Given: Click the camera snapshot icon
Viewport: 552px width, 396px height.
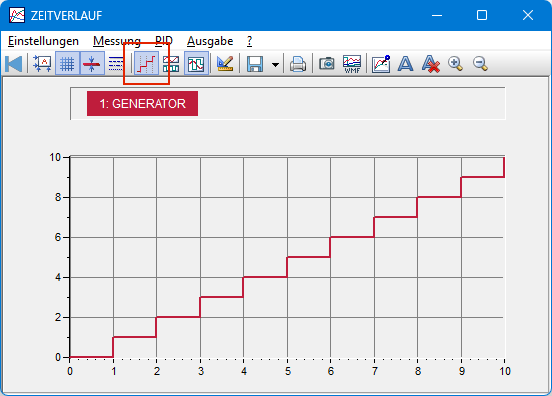Looking at the screenshot, I should 327,64.
